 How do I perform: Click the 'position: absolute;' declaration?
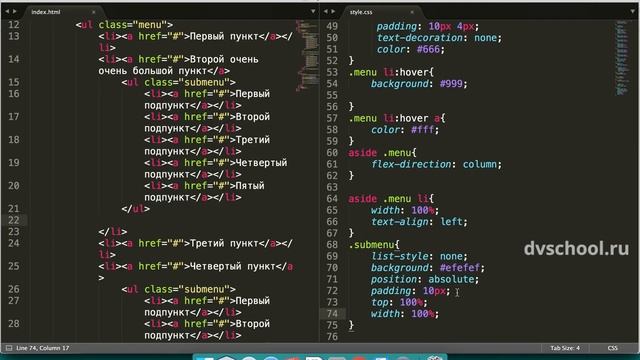(x=425, y=280)
